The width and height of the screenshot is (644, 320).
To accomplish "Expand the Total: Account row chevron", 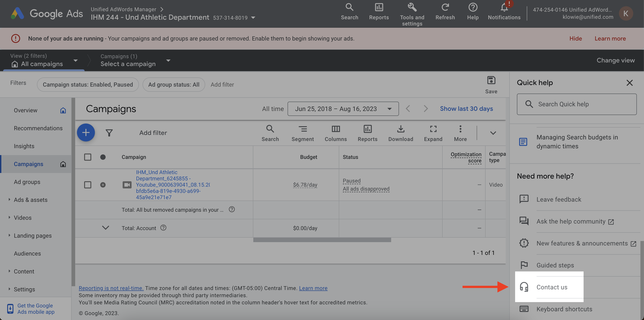I will coord(105,228).
